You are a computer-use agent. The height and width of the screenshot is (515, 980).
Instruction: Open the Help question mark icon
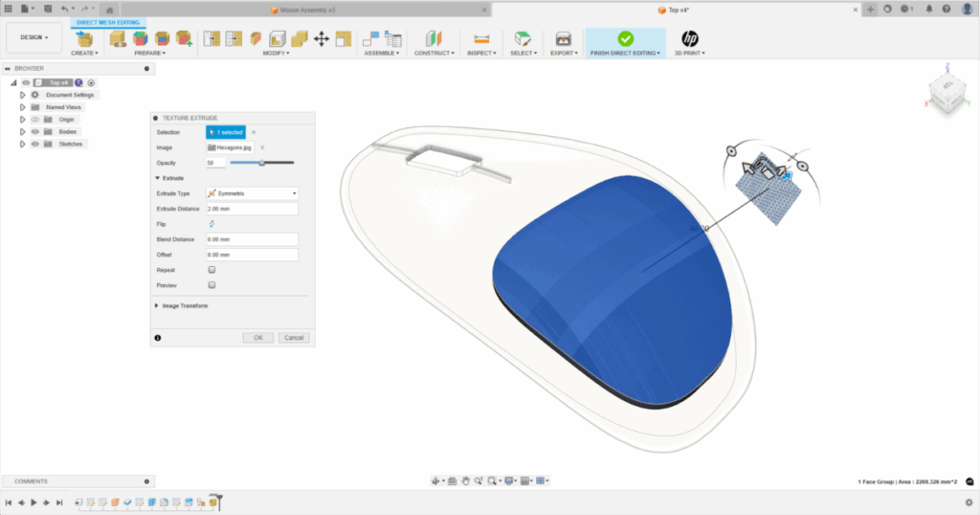tap(947, 9)
